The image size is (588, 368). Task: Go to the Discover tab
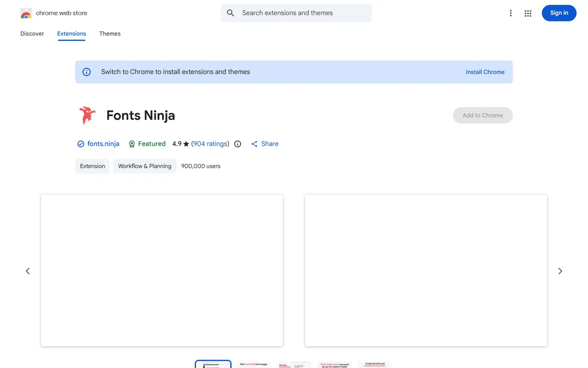click(x=32, y=34)
